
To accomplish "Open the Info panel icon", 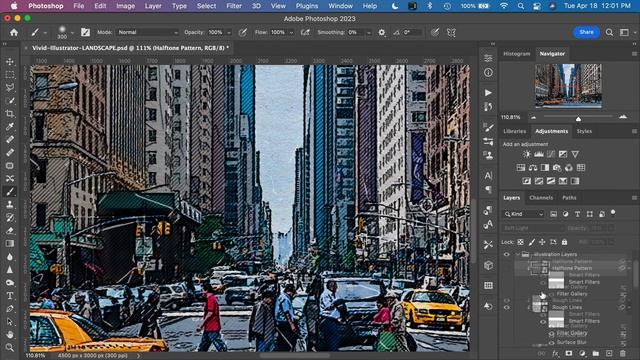I will click(x=488, y=73).
